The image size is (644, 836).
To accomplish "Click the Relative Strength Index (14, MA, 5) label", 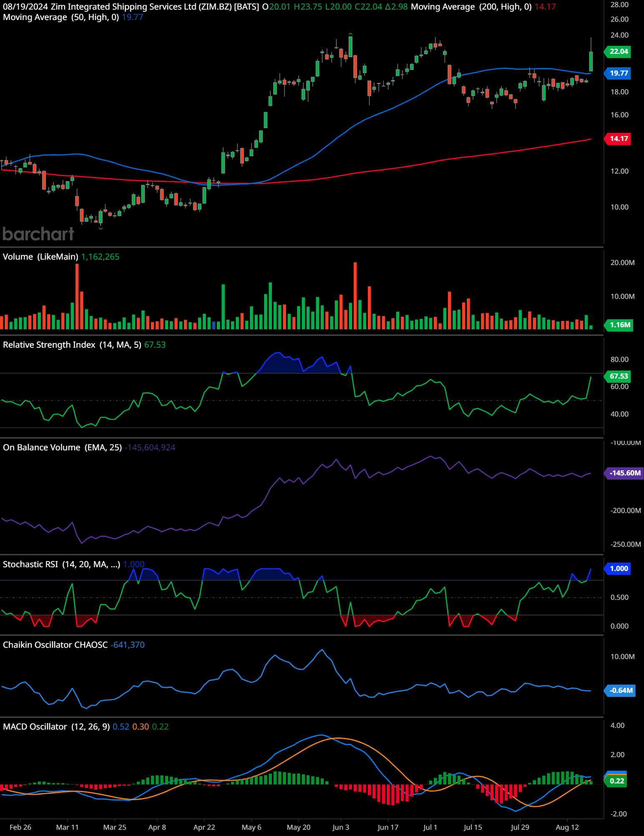I will tap(72, 345).
